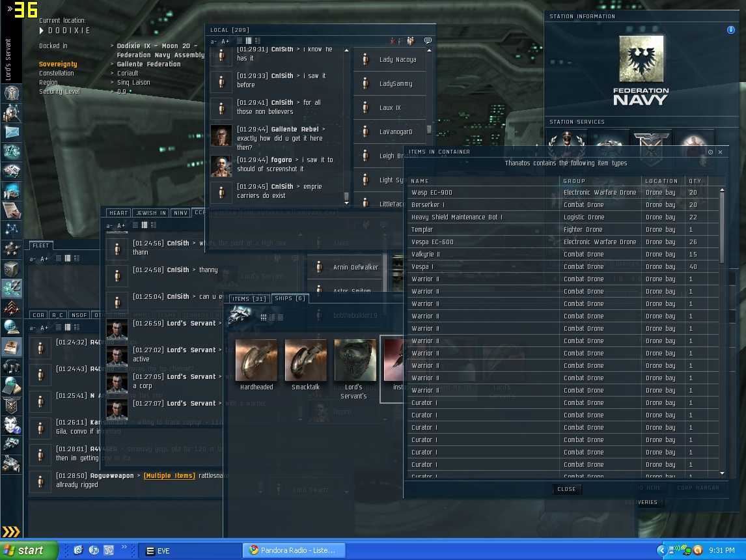The image size is (746, 560).
Task: Click Local member list scroll up arrow
Action: pos(429,50)
